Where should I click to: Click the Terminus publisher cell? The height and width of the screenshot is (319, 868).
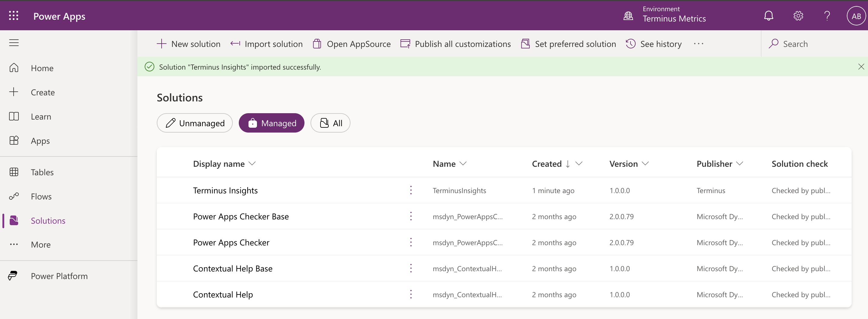(x=711, y=191)
